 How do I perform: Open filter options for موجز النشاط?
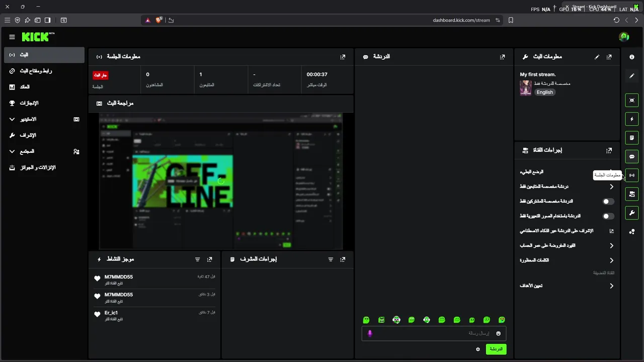[197, 259]
